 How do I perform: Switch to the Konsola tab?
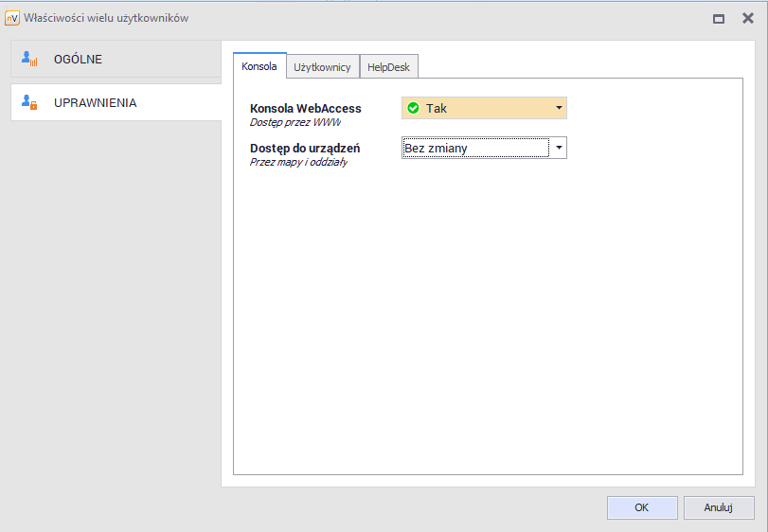click(259, 67)
